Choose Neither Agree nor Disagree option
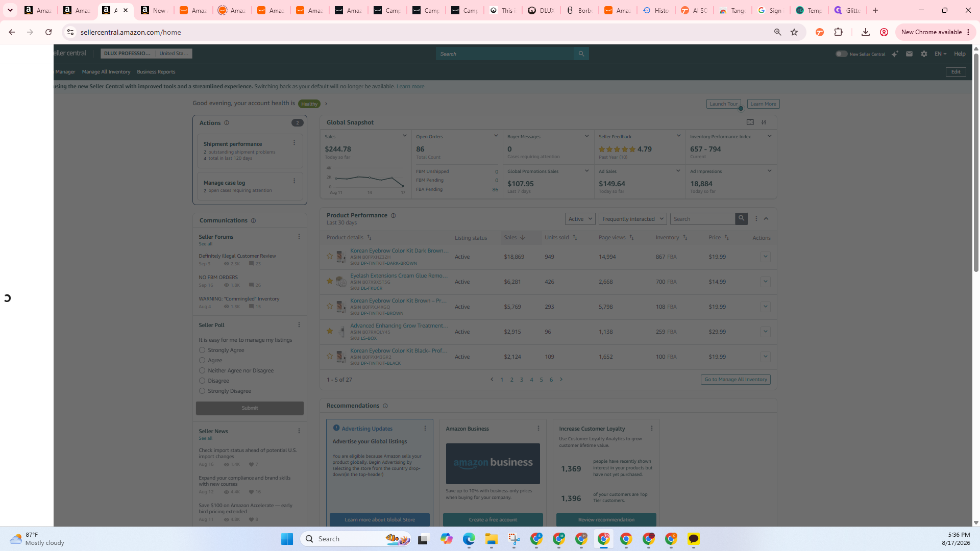This screenshot has width=980, height=551. (202, 370)
